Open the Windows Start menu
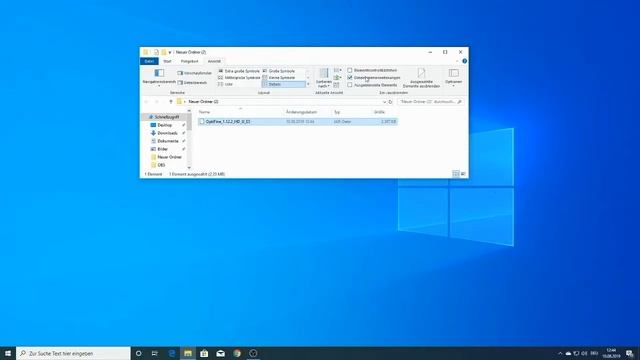 point(8,353)
